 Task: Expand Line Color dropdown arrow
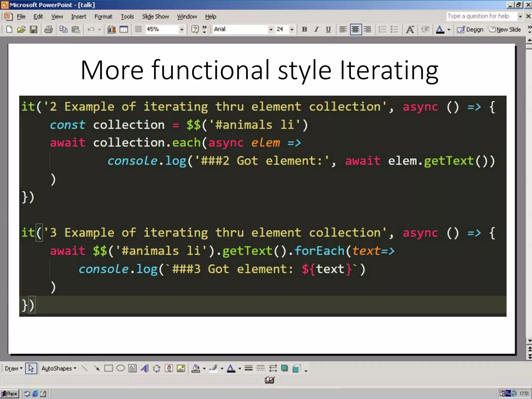222,368
